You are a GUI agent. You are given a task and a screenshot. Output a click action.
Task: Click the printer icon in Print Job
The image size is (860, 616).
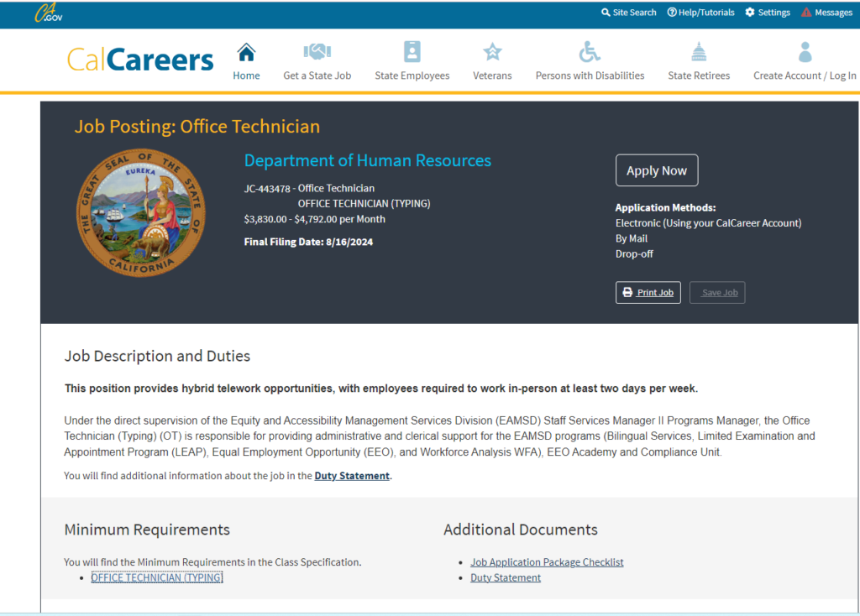(x=627, y=293)
